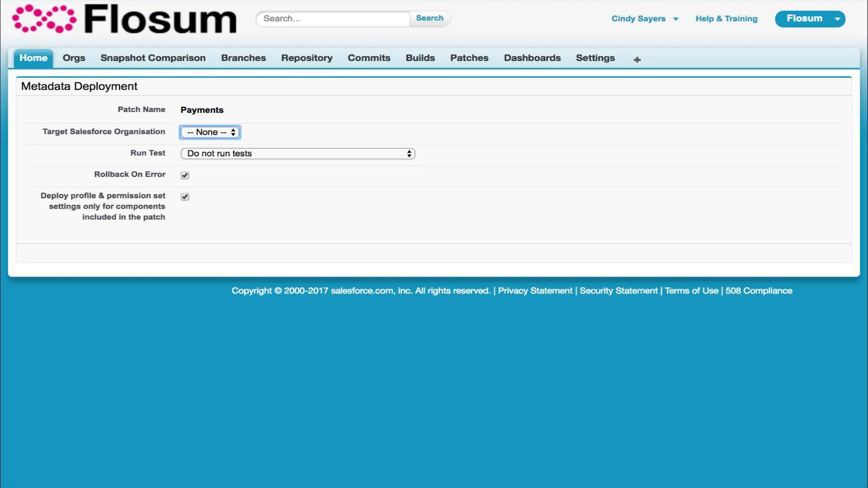Click into the Search text field
The height and width of the screenshot is (488, 868).
333,19
